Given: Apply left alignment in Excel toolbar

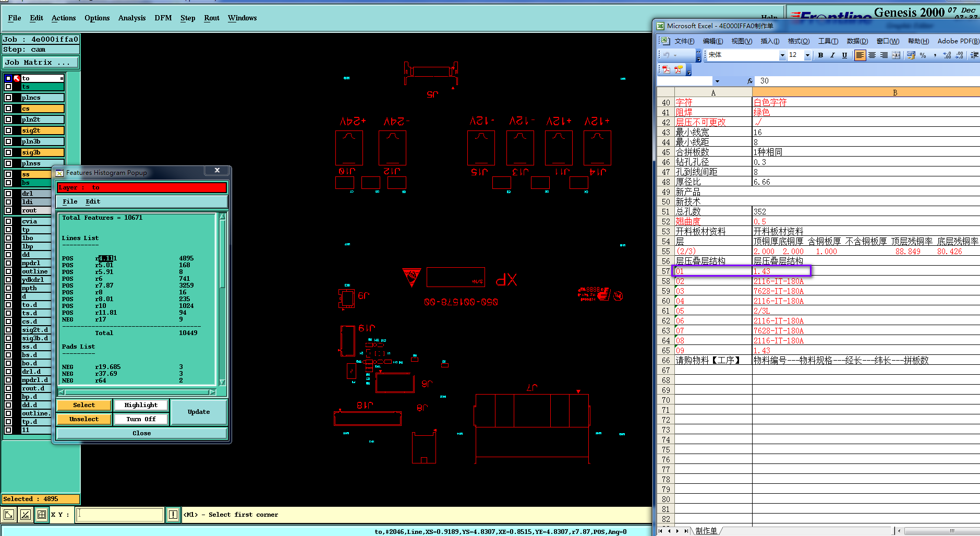Looking at the screenshot, I should click(860, 55).
